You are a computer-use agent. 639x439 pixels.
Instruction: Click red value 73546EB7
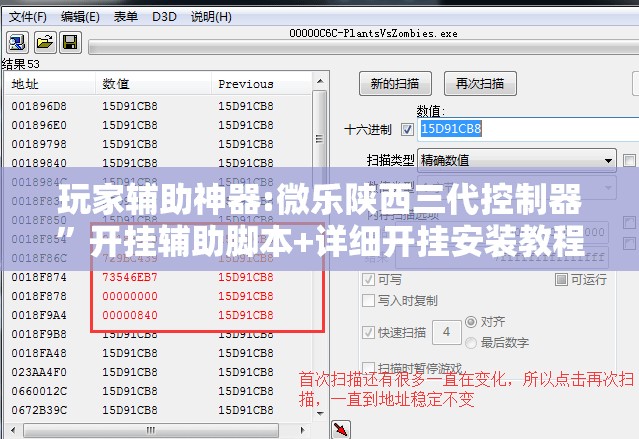(x=130, y=277)
